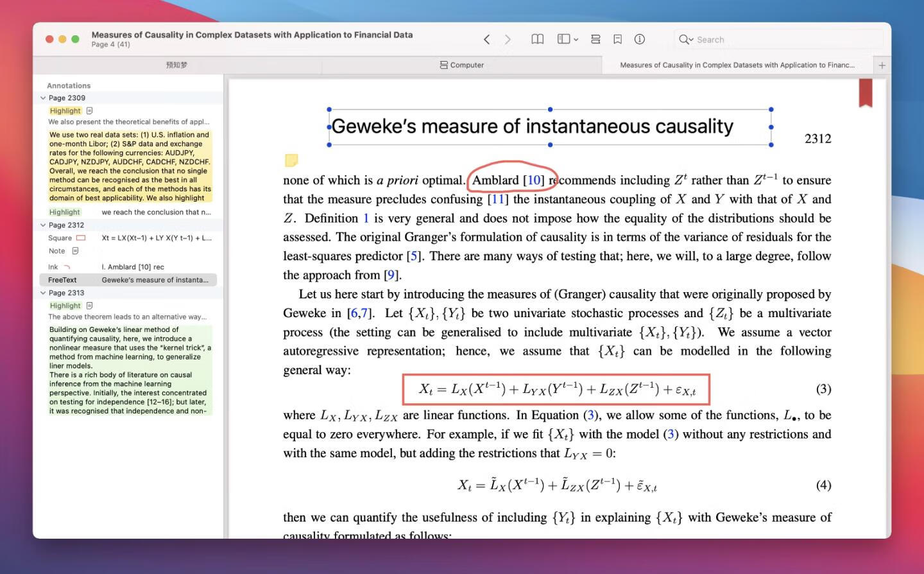Collapse the Page 2313 annotation group
Viewport: 924px width, 574px height.
(x=43, y=293)
